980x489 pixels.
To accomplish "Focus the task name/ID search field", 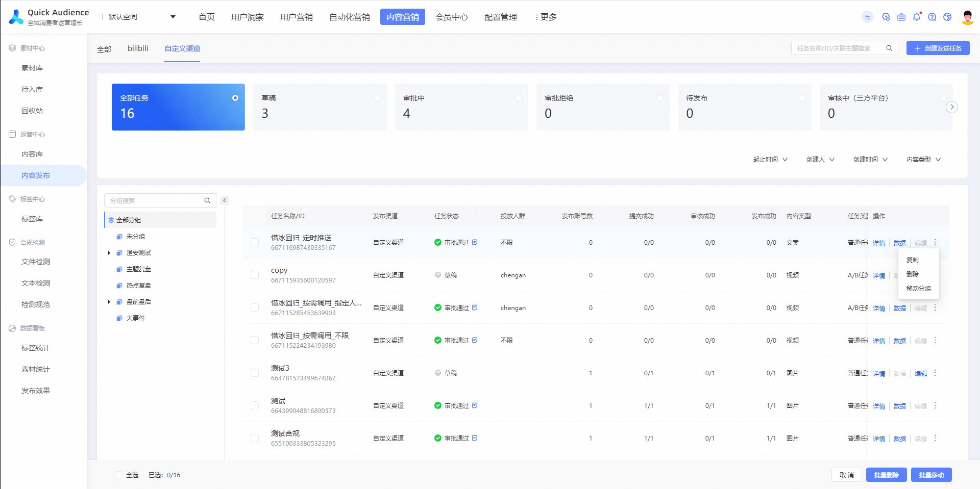I will pyautogui.click(x=837, y=48).
